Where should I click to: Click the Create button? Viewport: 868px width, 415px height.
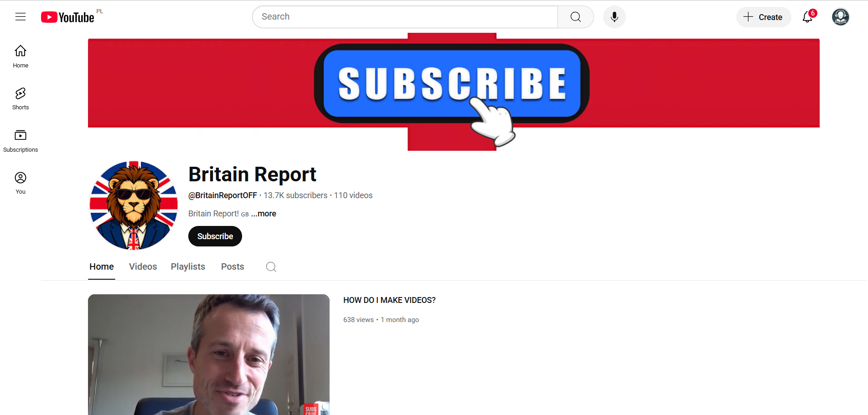tap(764, 17)
